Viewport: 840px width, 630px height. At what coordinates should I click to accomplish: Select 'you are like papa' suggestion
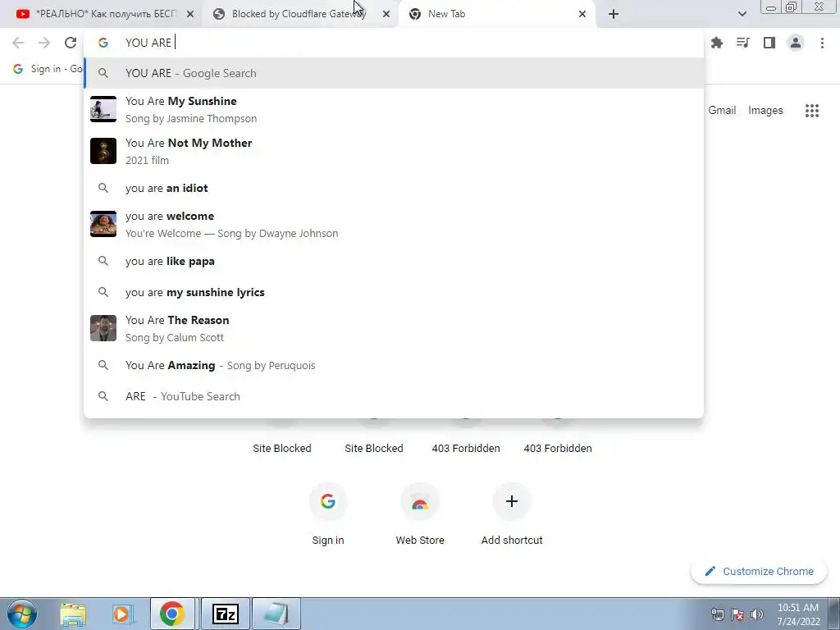[x=394, y=261]
